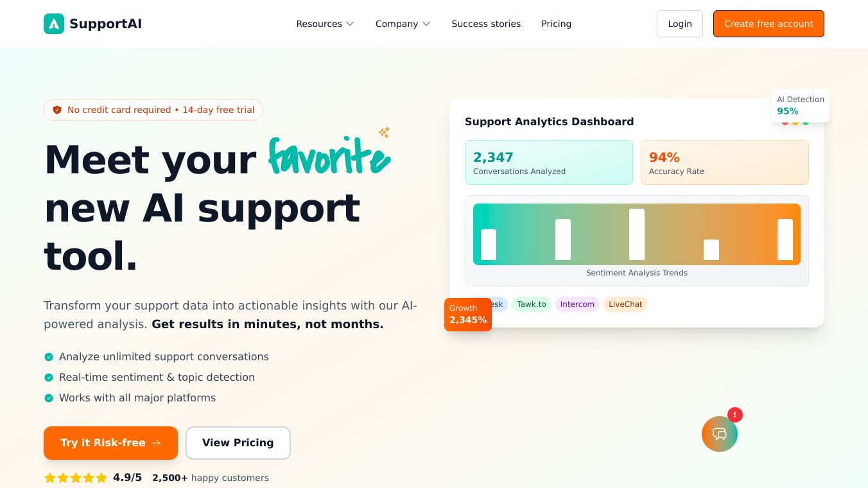The width and height of the screenshot is (868, 488).
Task: Select the LiveChat platform tag
Action: [x=625, y=304]
